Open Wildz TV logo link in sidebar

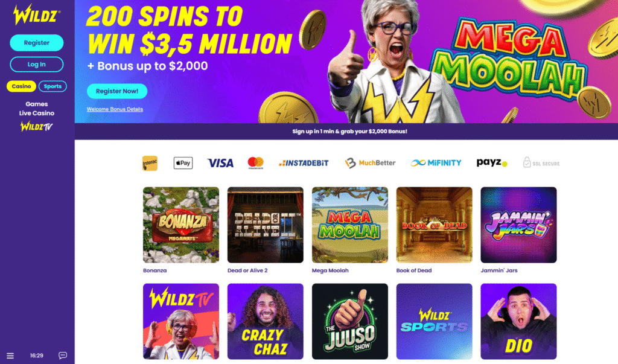click(37, 127)
